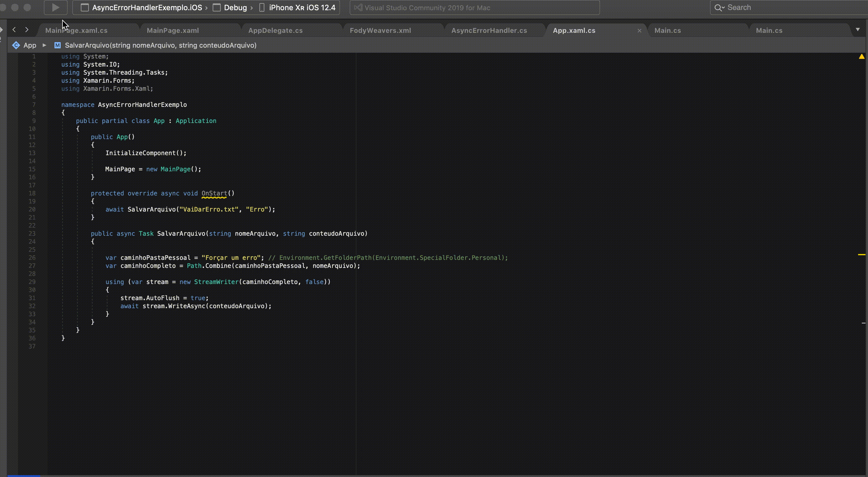The height and width of the screenshot is (477, 868).
Task: Click "conteudoArquivo" parameter on line 23
Action: (x=336, y=234)
